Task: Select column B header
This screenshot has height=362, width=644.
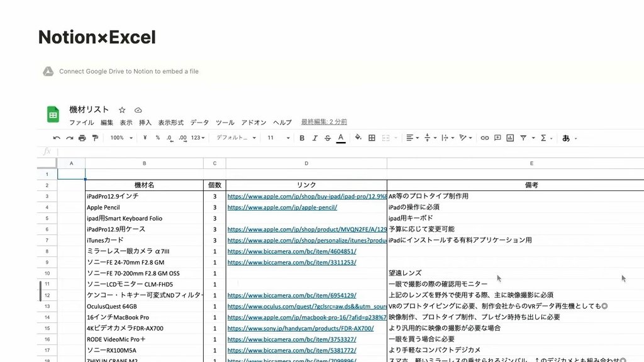Action: 144,163
